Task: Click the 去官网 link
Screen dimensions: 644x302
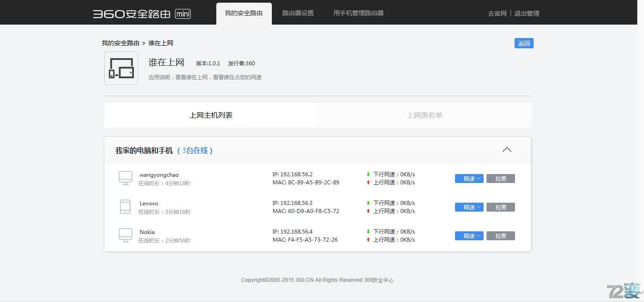Action: (496, 13)
